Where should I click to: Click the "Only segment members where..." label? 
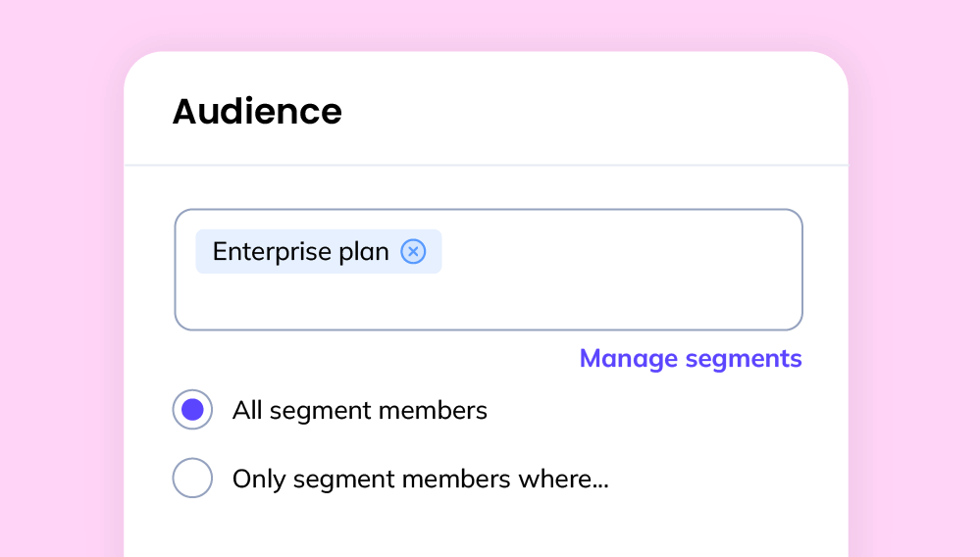pos(420,480)
